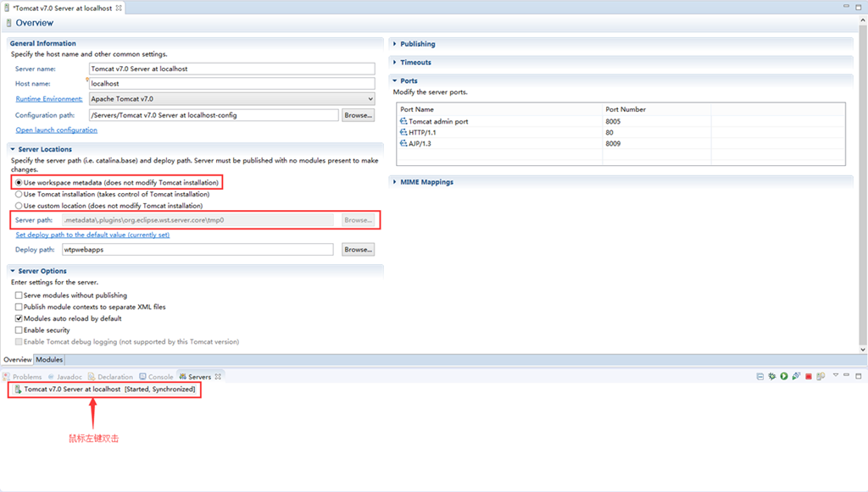Image resolution: width=868 pixels, height=492 pixels.
Task: Collapse all servers in Servers view
Action: 760,377
